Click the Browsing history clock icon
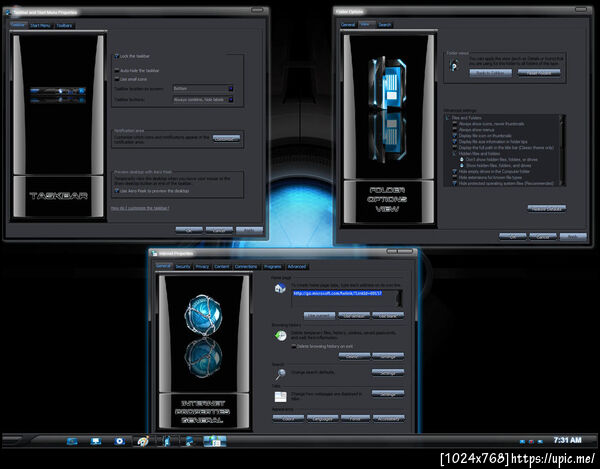The image size is (600, 469). [281, 335]
